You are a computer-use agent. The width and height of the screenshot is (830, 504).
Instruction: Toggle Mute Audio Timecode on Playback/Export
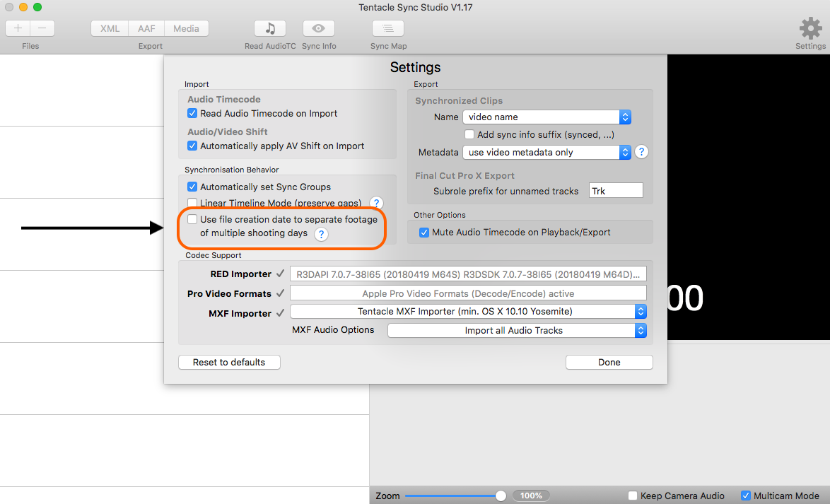point(424,233)
